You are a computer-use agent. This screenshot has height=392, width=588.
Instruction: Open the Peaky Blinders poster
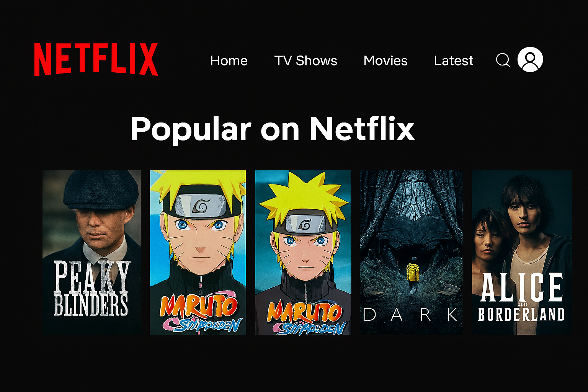click(91, 252)
